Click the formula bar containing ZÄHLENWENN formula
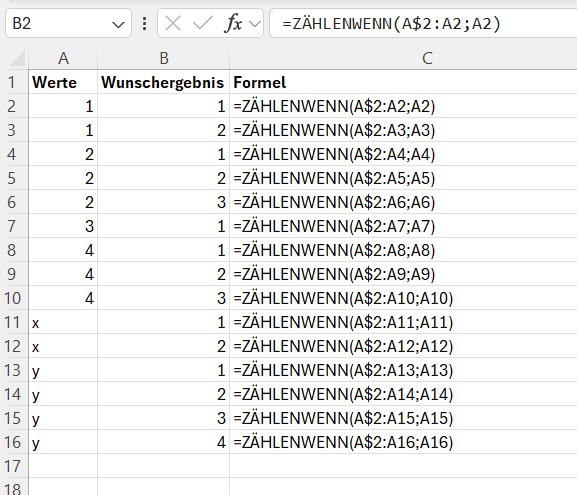577x495 pixels. tap(423, 24)
